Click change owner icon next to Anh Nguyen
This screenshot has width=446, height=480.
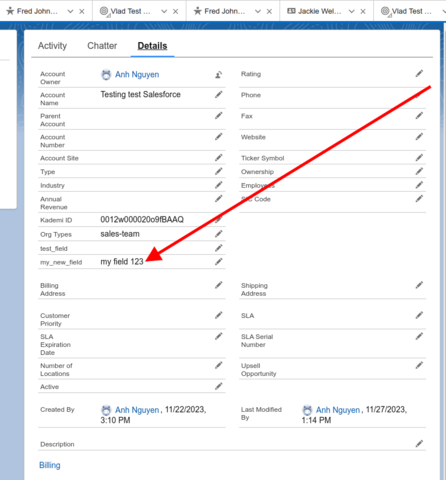click(x=218, y=75)
